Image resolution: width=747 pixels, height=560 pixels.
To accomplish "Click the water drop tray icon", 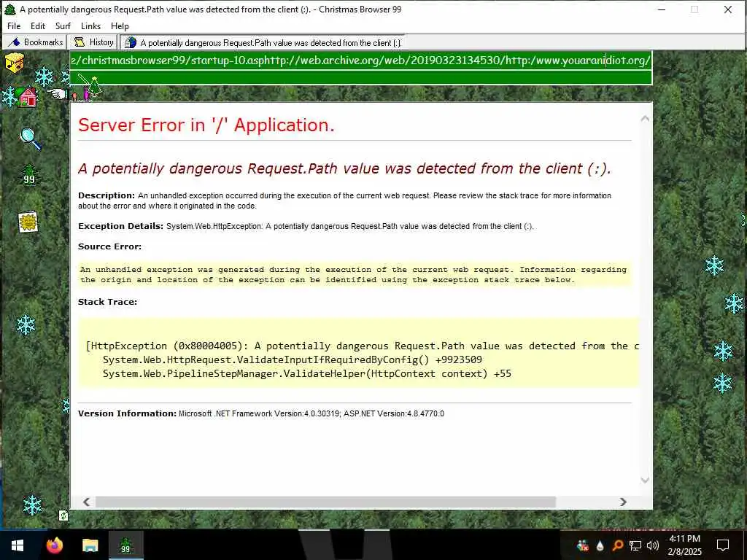I will point(600,545).
